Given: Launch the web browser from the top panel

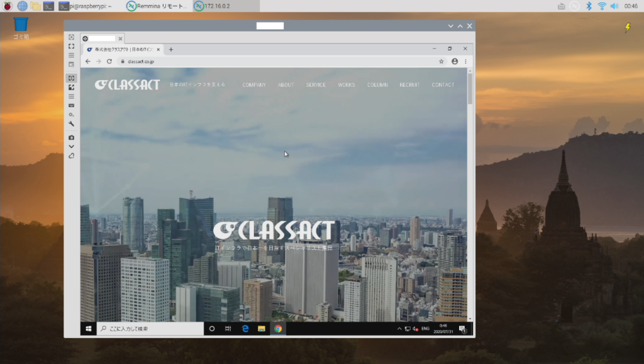Looking at the screenshot, I should tap(22, 6).
